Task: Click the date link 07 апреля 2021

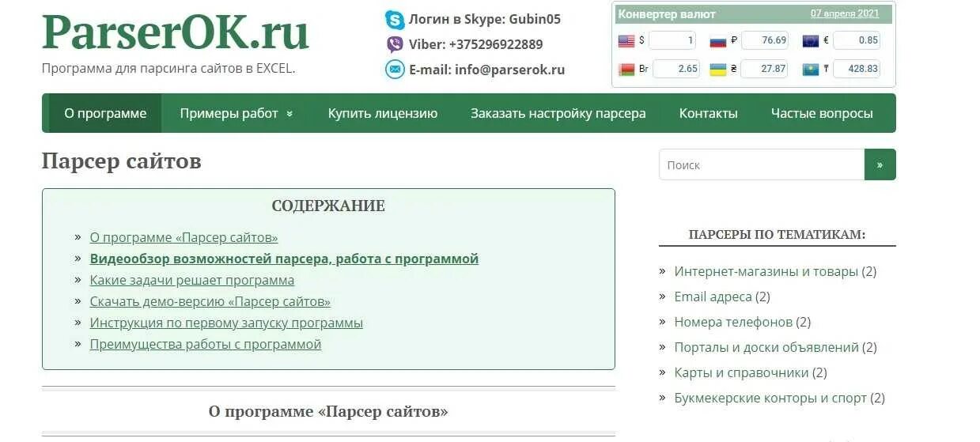Action: [x=845, y=13]
